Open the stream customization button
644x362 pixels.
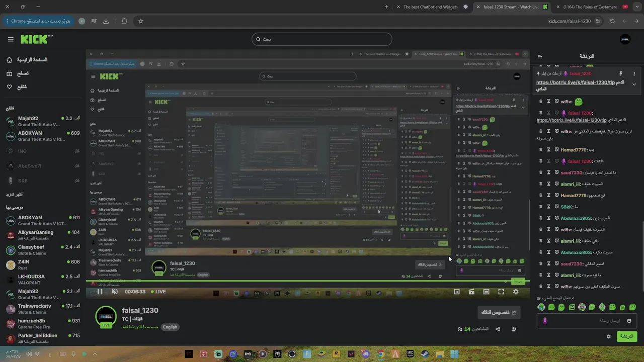pos(499,312)
